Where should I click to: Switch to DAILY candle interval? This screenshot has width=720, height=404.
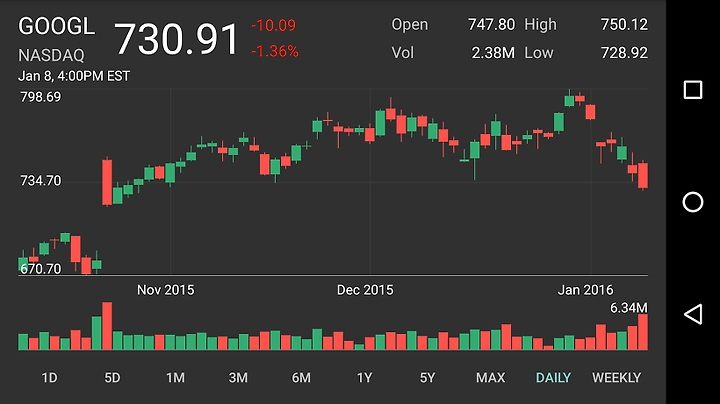coord(553,378)
